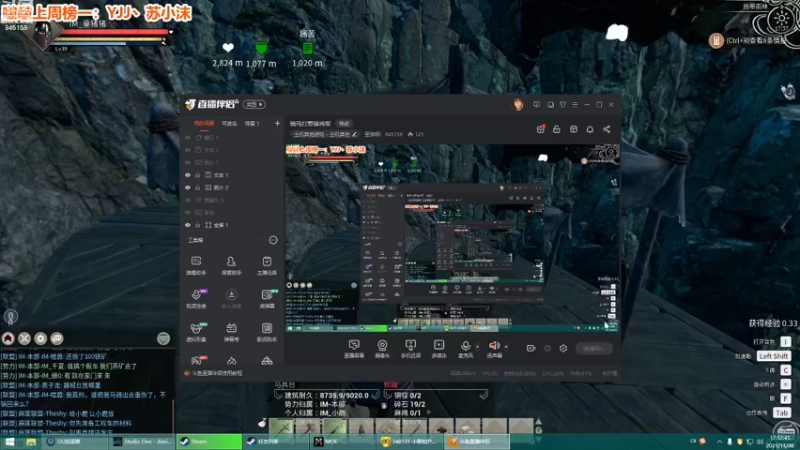800x450 pixels.
Task: Show the hidden 窗口 1 source
Action: click(188, 138)
